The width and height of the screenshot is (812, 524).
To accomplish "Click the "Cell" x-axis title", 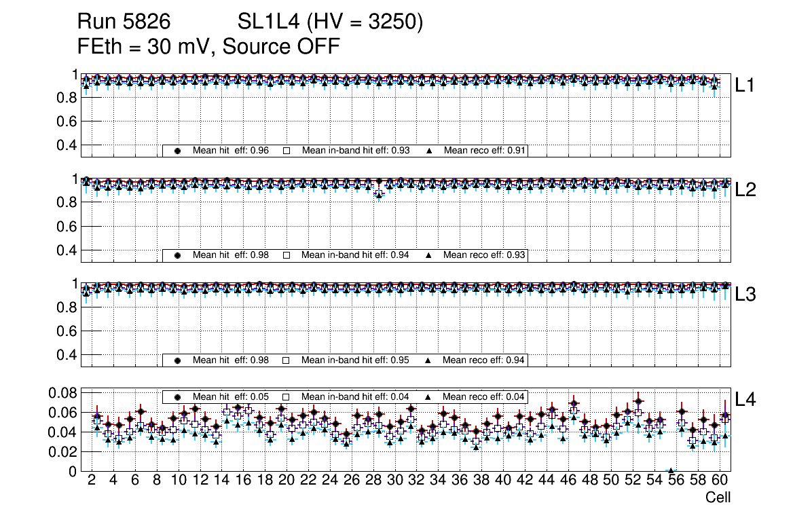I will pyautogui.click(x=718, y=498).
